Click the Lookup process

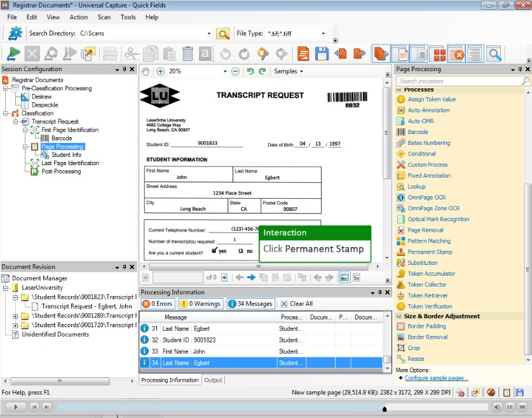(x=416, y=187)
